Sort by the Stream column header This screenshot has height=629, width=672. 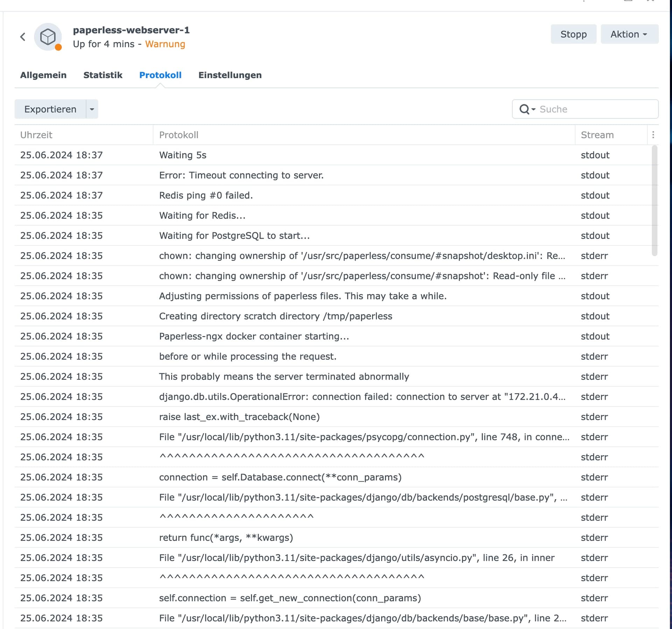(611, 135)
